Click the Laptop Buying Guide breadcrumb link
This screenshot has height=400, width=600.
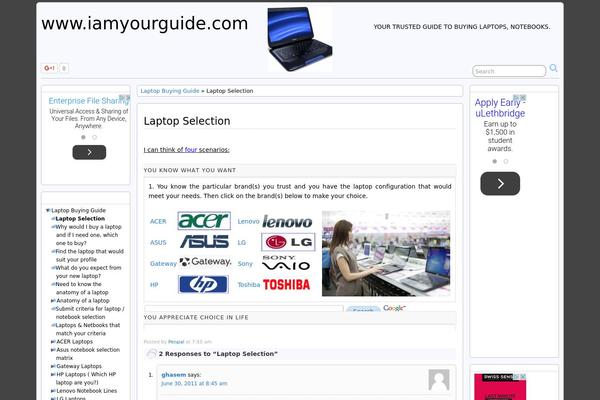(170, 91)
